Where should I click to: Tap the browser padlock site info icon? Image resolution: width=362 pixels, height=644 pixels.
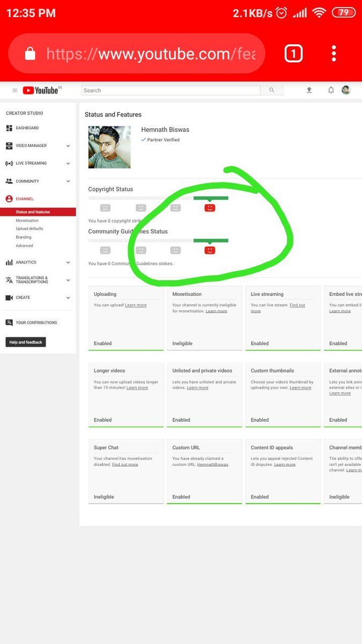click(x=30, y=53)
